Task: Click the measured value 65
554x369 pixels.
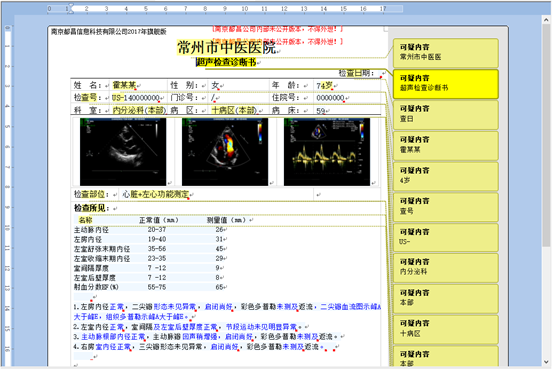Action: click(x=219, y=287)
